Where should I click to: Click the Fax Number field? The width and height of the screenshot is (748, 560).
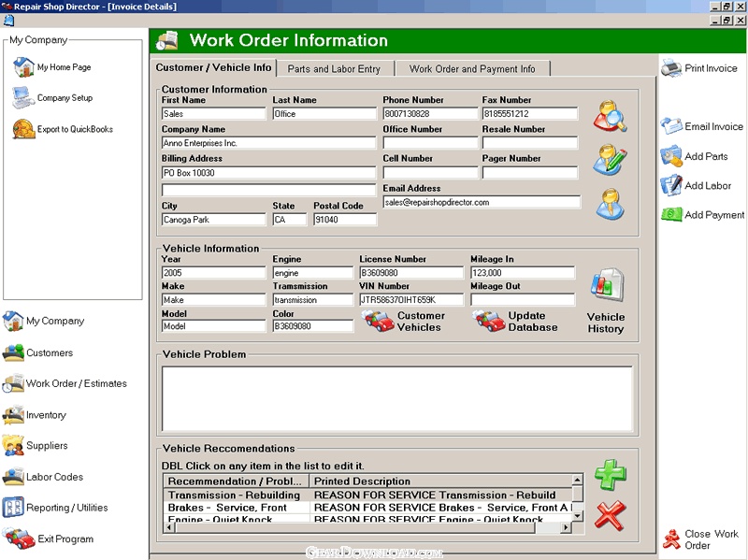tap(530, 113)
